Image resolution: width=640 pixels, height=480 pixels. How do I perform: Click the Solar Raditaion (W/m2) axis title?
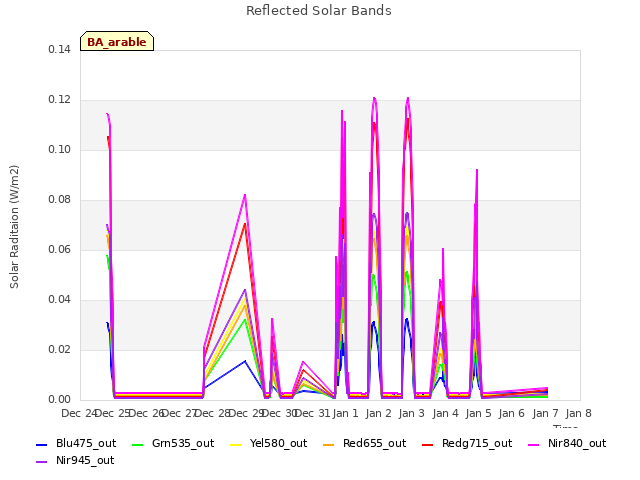coord(14,227)
